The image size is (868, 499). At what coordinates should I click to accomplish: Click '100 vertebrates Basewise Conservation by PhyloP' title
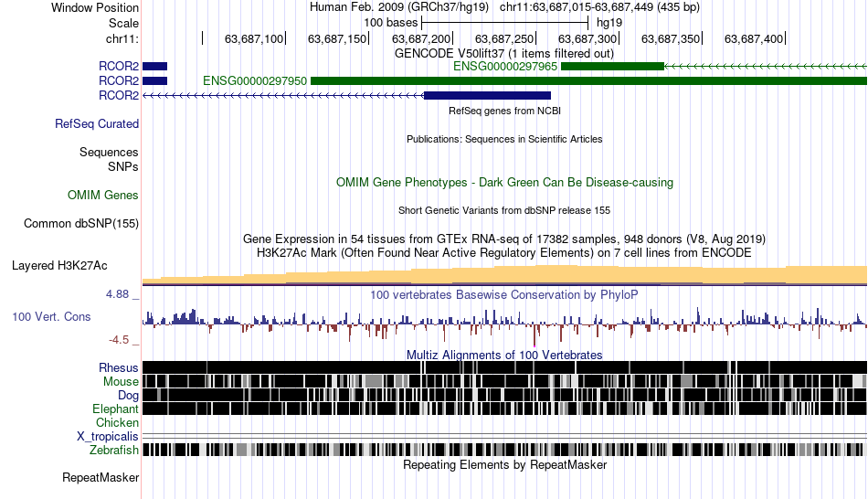tap(503, 294)
